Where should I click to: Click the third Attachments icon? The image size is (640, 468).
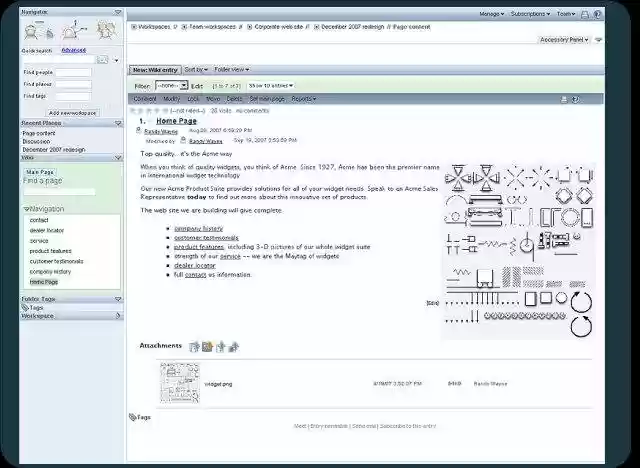click(220, 346)
